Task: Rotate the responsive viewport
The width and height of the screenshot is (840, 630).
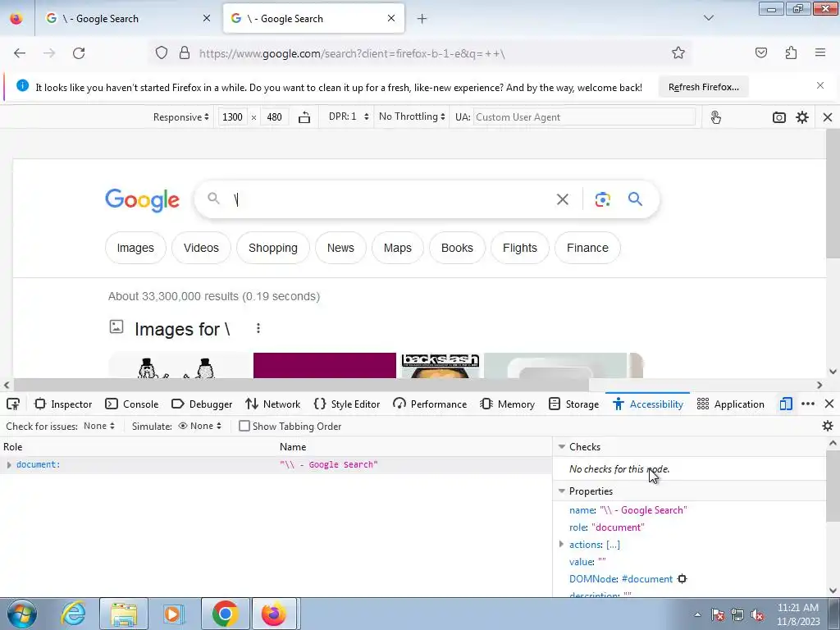Action: 304,117
